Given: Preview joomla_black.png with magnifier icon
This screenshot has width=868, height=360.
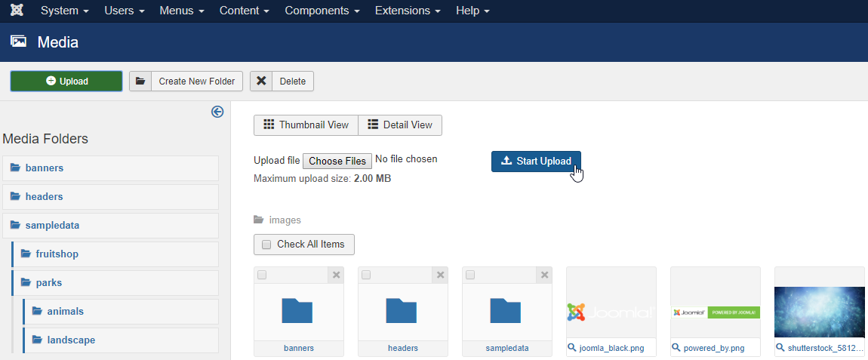Looking at the screenshot, I should (x=572, y=348).
